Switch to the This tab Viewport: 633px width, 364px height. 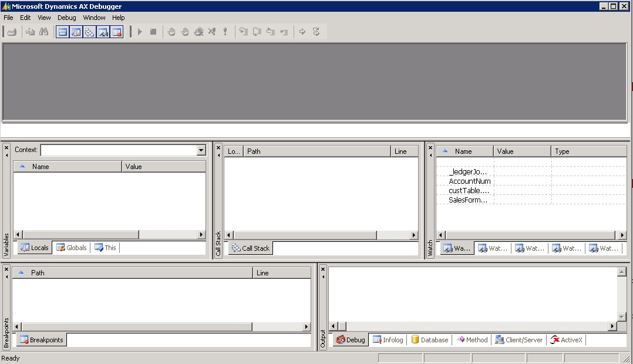(x=105, y=248)
